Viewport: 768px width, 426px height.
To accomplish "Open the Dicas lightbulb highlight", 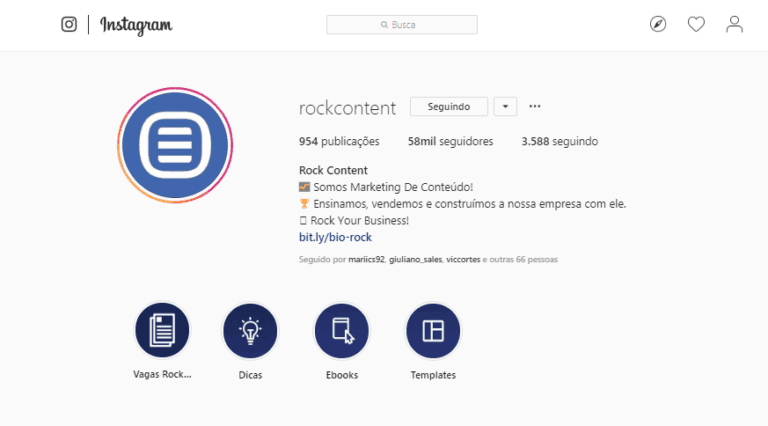I will [x=250, y=331].
